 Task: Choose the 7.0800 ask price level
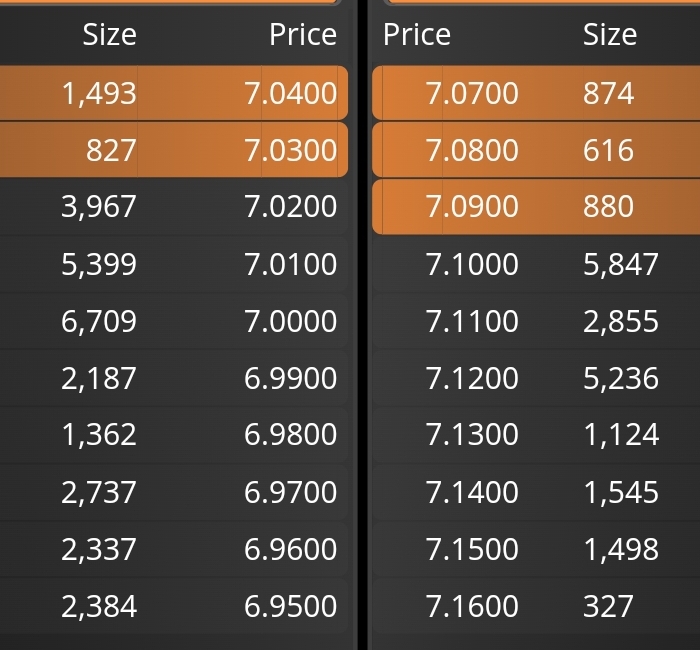click(536, 150)
